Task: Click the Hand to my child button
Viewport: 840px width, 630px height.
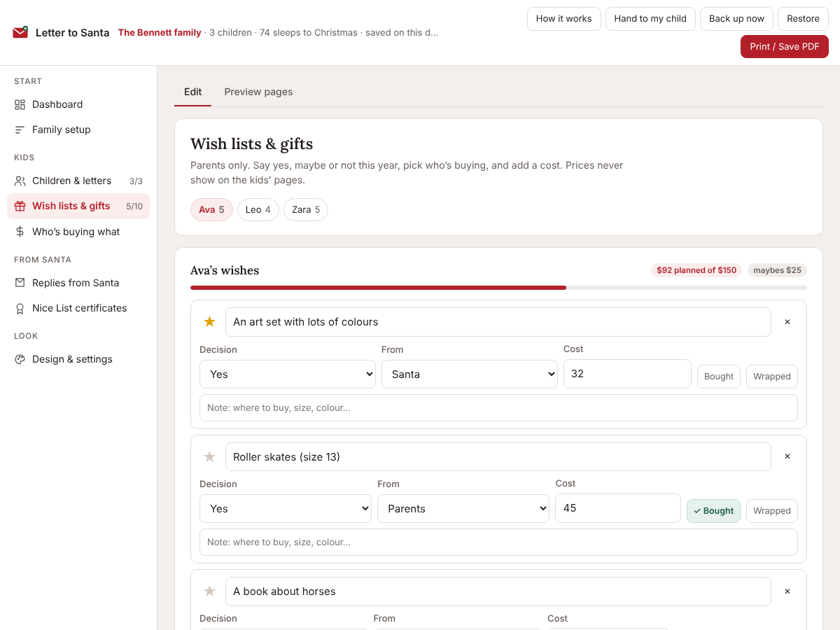Action: (650, 19)
